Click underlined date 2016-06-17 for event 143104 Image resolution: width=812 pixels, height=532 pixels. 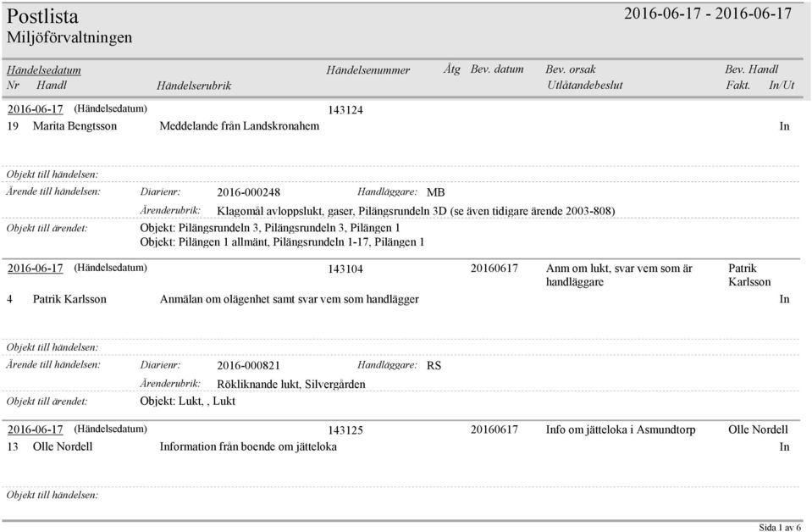coord(36,269)
